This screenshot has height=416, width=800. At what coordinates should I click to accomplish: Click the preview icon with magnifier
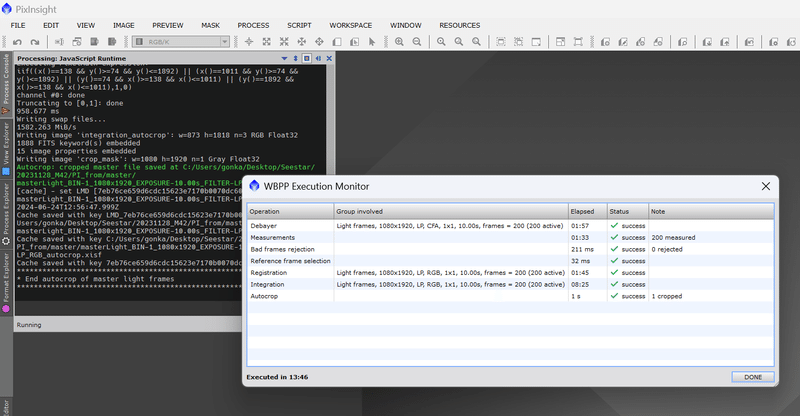[x=683, y=42]
